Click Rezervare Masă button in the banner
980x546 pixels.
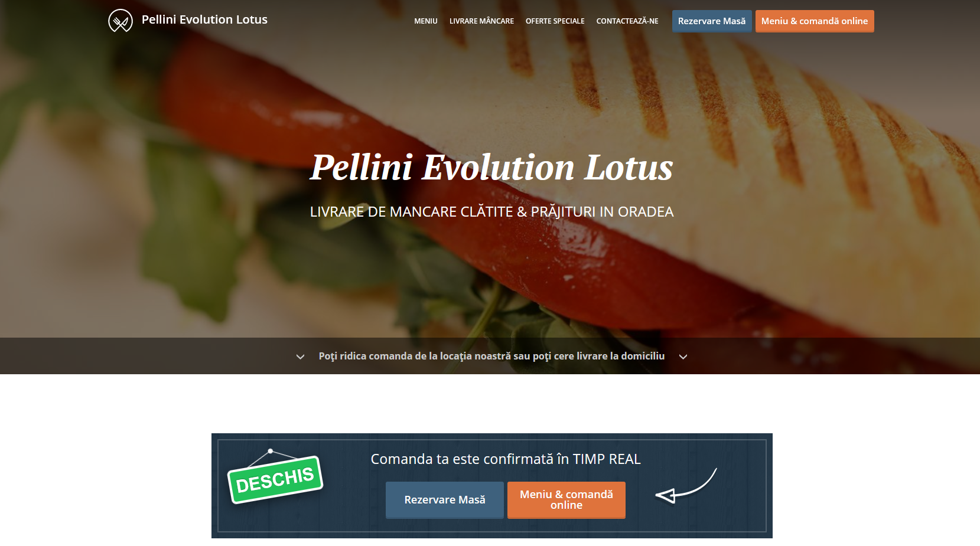tap(445, 500)
